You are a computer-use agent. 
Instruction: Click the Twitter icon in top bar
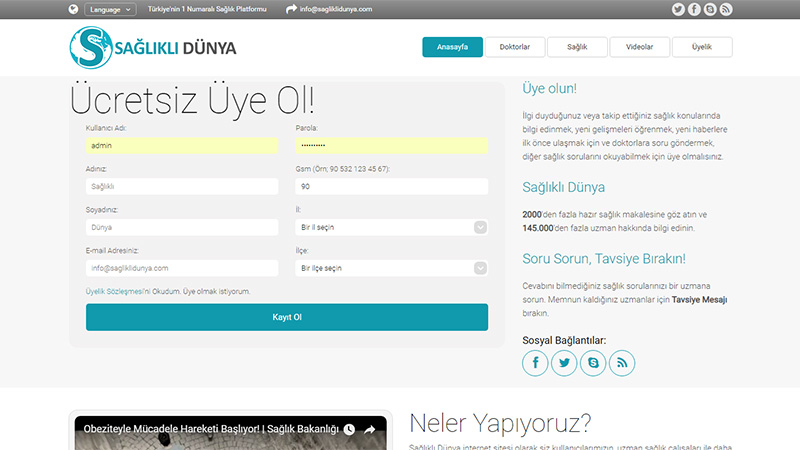[693, 9]
